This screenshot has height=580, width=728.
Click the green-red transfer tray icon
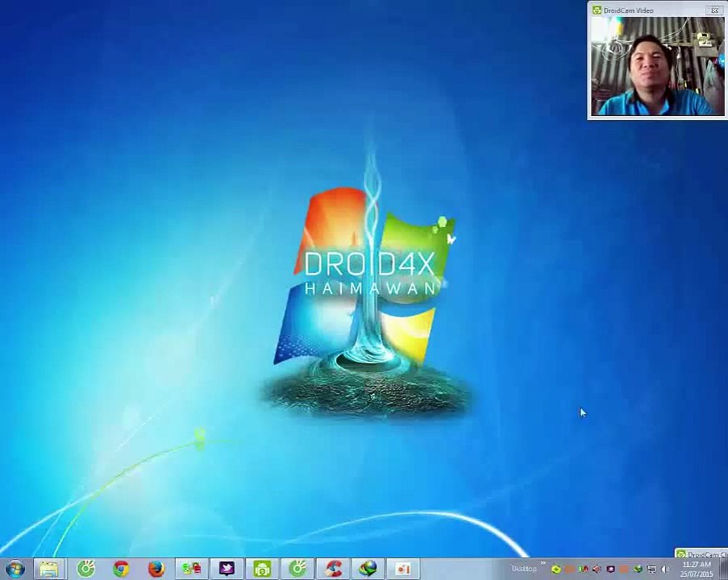pos(583,570)
